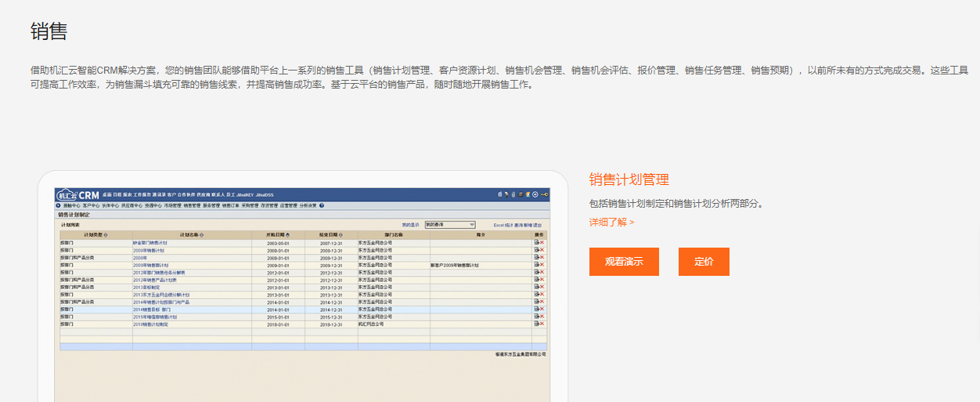Open 销售管理 in the CRM module bar
The image size is (980, 402).
click(193, 205)
